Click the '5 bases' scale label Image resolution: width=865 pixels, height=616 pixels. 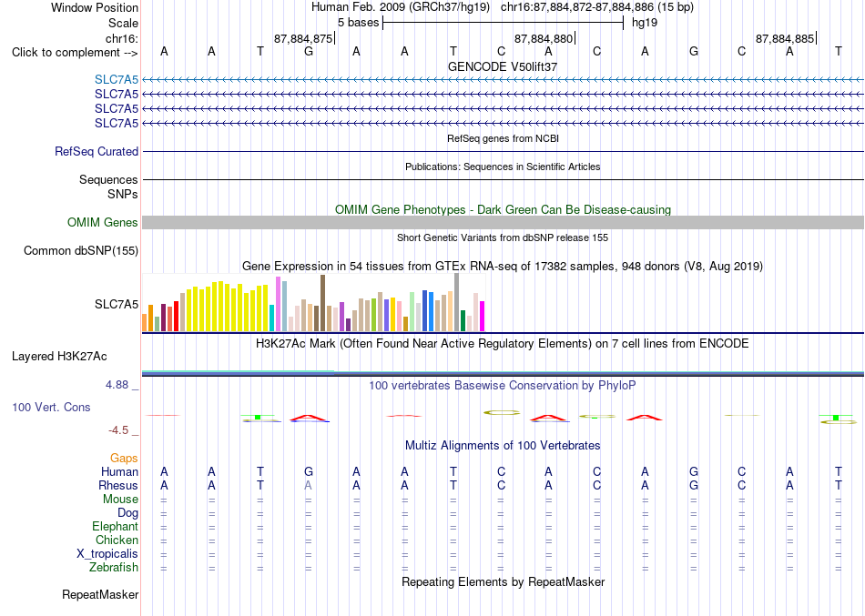359,23
